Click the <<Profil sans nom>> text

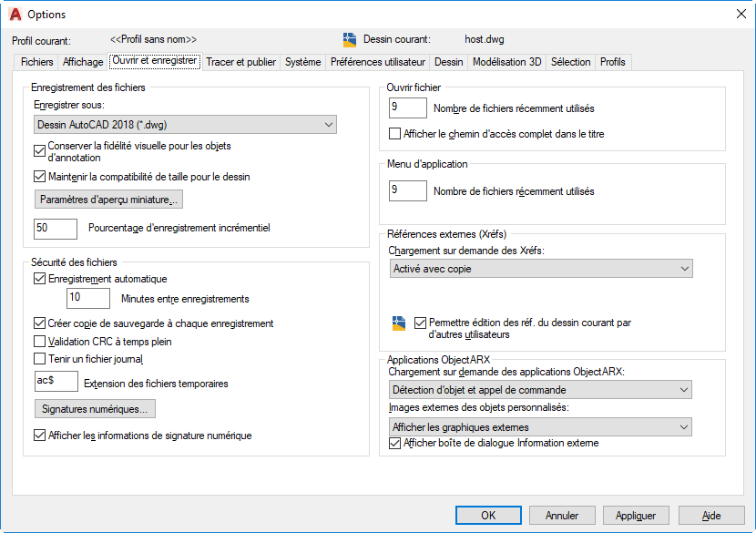153,39
